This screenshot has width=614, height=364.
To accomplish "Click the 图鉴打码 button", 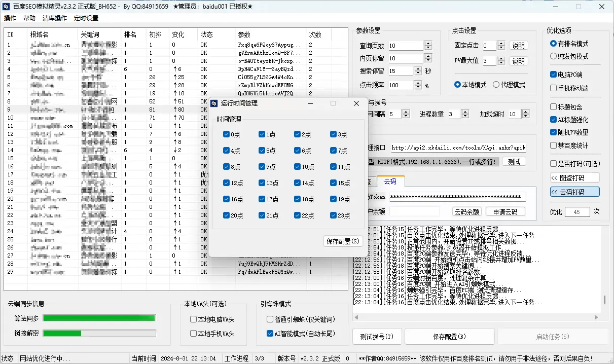I will click(x=574, y=178).
